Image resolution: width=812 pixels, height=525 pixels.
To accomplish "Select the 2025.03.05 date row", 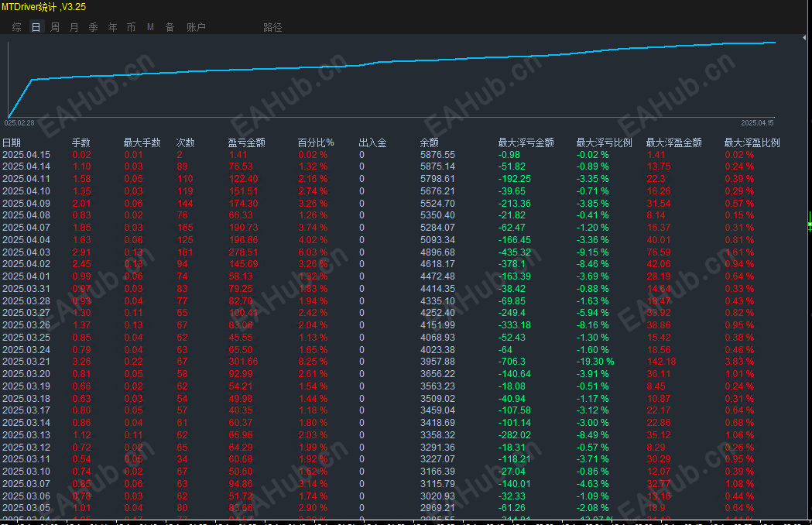I will [26, 508].
